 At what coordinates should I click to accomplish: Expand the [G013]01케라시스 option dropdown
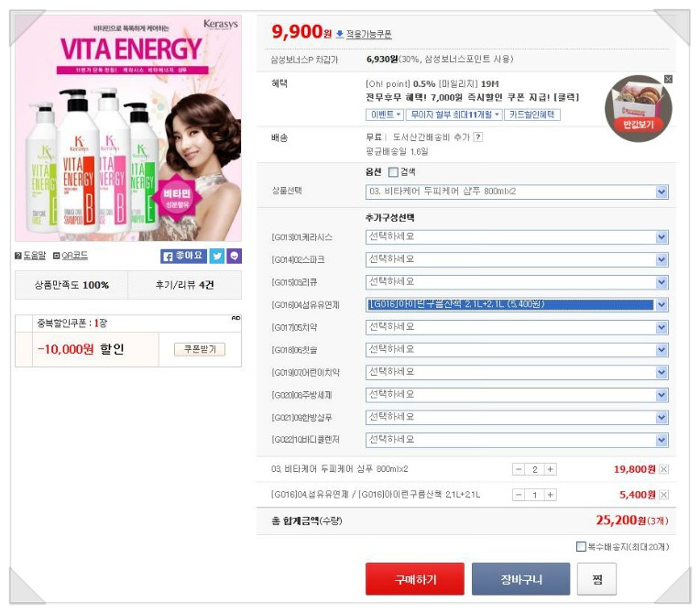[517, 237]
